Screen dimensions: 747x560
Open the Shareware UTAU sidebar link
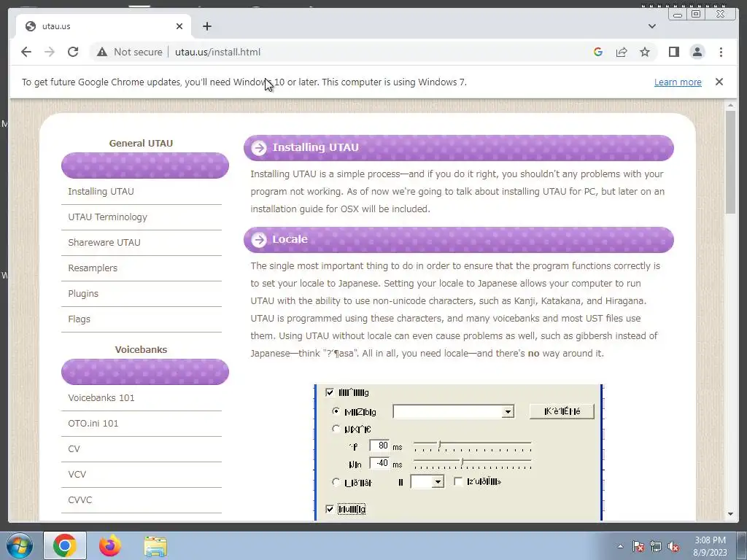(x=104, y=242)
